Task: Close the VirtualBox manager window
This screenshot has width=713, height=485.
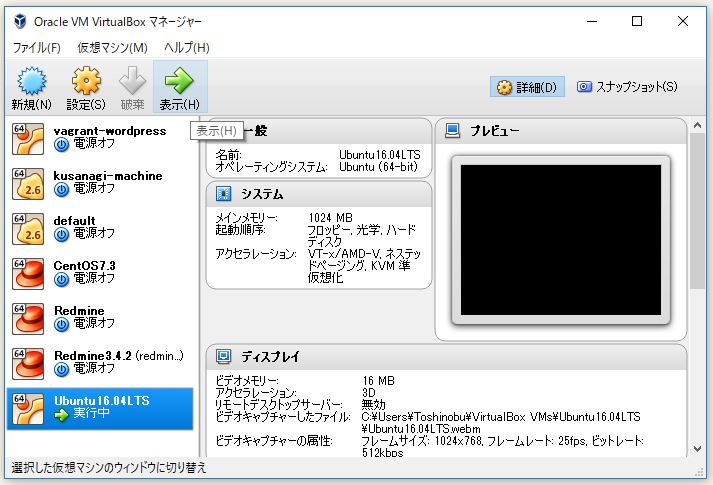Action: point(683,21)
